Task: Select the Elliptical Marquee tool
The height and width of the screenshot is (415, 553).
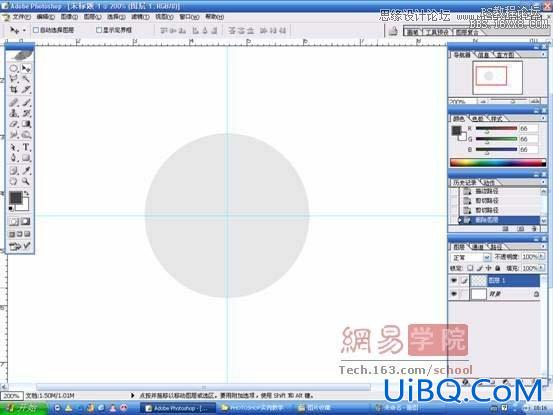Action: 14,68
